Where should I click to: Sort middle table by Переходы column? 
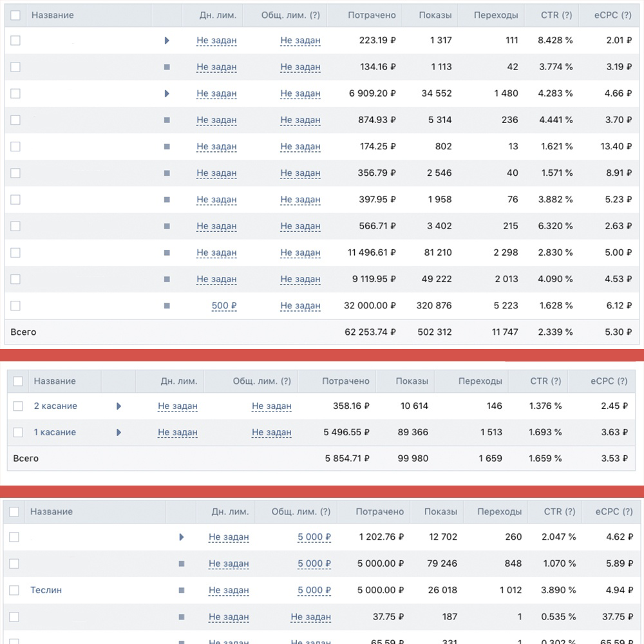click(x=480, y=381)
